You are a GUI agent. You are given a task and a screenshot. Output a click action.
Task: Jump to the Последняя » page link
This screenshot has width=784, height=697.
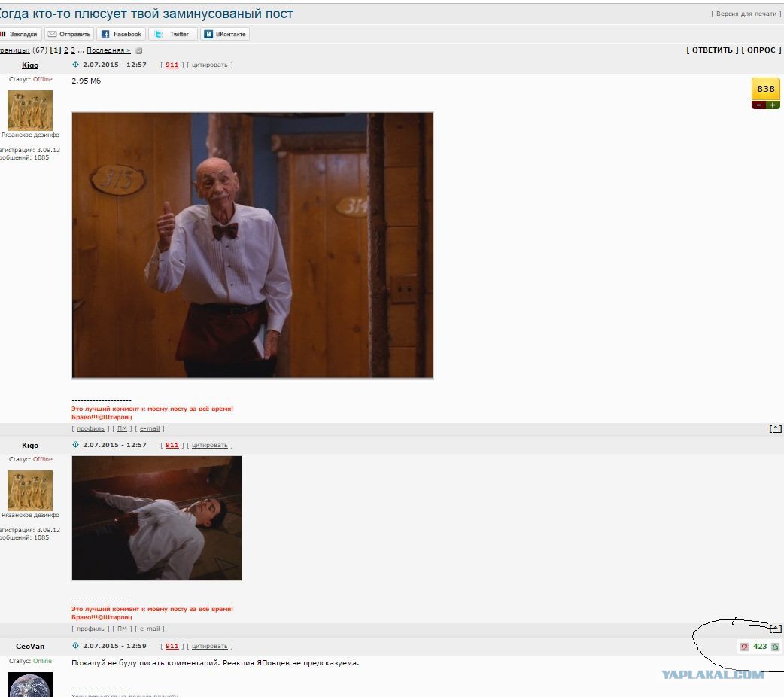[x=108, y=50]
